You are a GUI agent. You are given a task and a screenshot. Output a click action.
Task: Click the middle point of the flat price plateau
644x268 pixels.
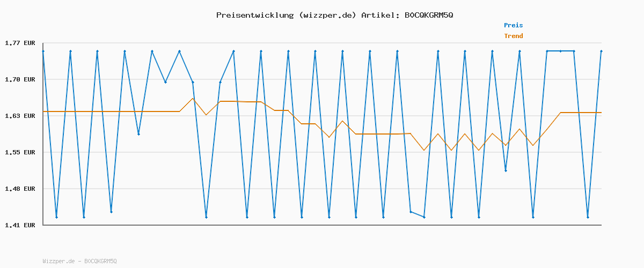click(560, 51)
